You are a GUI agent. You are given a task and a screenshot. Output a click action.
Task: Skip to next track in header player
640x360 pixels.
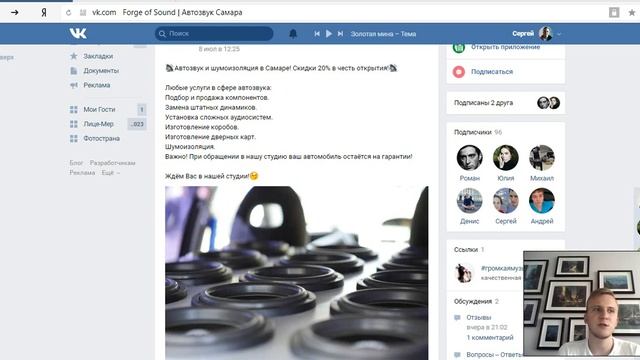(x=340, y=34)
